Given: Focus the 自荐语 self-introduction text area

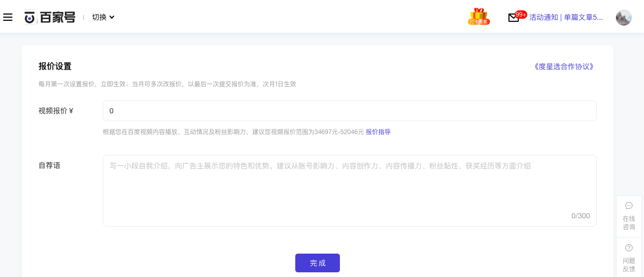Looking at the screenshot, I should click(x=350, y=191).
